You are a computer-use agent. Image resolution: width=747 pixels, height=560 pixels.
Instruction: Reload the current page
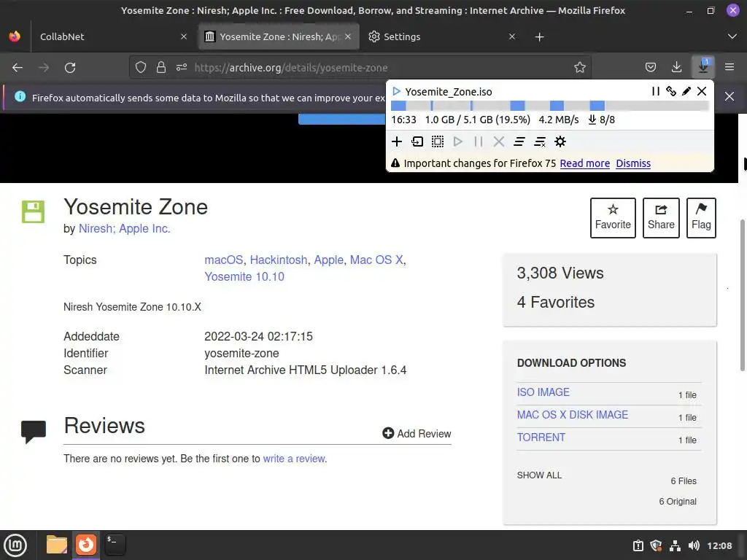[x=70, y=67]
